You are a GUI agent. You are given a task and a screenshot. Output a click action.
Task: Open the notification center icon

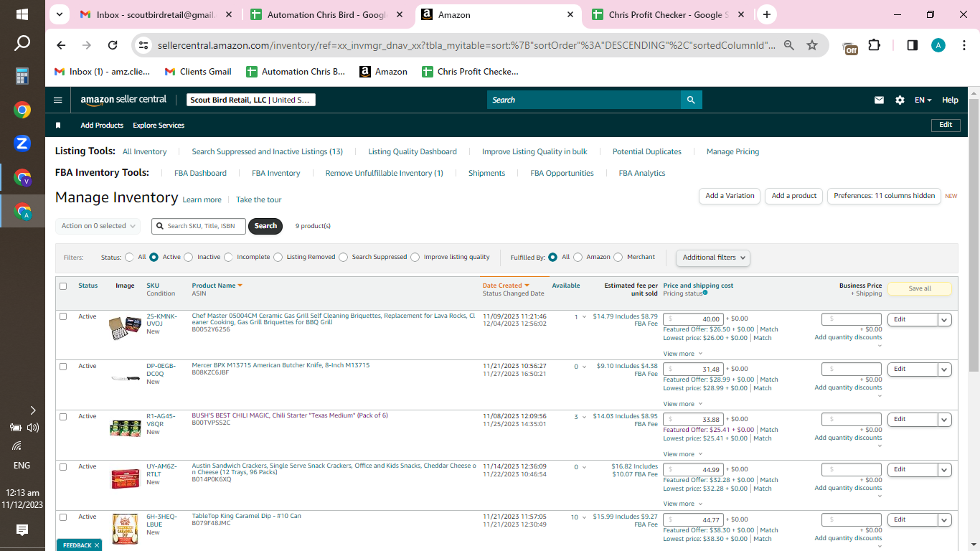[x=22, y=530]
